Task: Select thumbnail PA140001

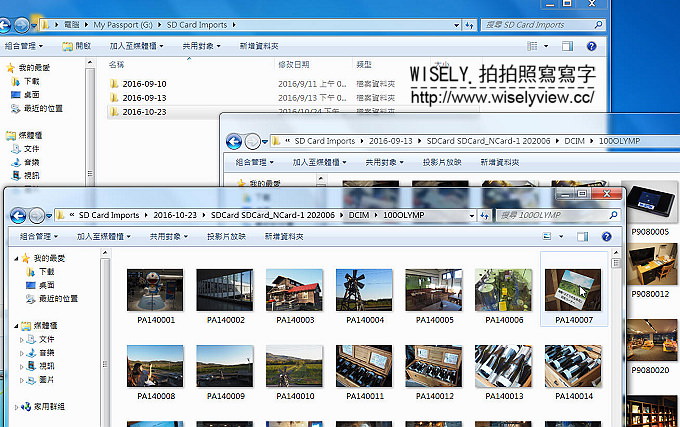Action: tap(155, 290)
